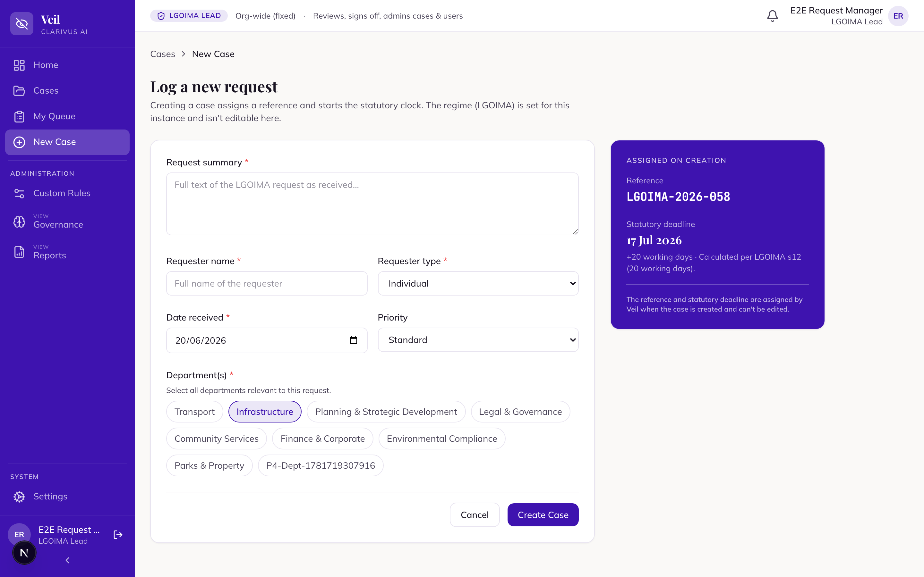Follow the Cases breadcrumb link
Screen dimensions: 924x577
[163, 54]
